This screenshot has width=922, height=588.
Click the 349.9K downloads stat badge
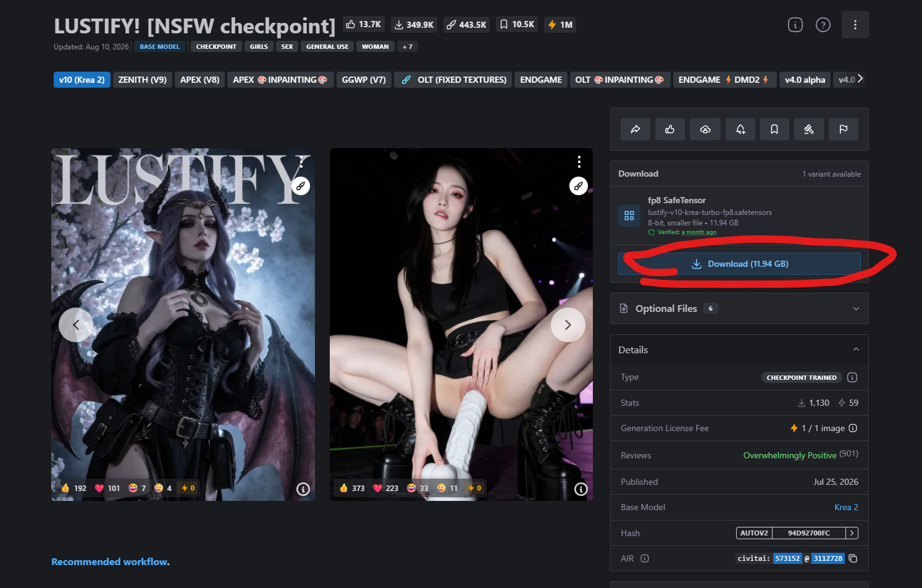[x=414, y=25]
